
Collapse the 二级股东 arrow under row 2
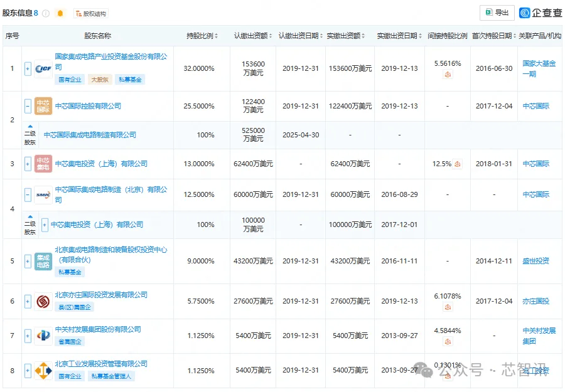click(x=30, y=127)
